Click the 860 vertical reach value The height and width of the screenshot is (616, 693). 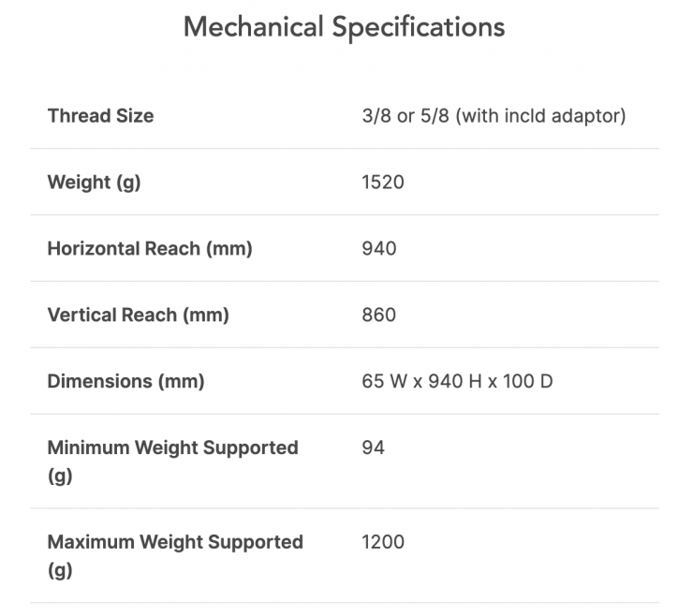pos(379,315)
